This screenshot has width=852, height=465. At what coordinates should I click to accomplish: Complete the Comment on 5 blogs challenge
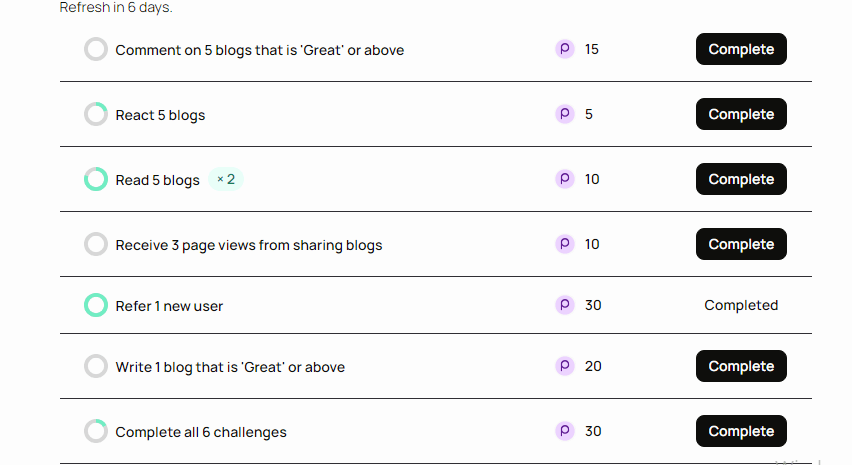point(741,49)
